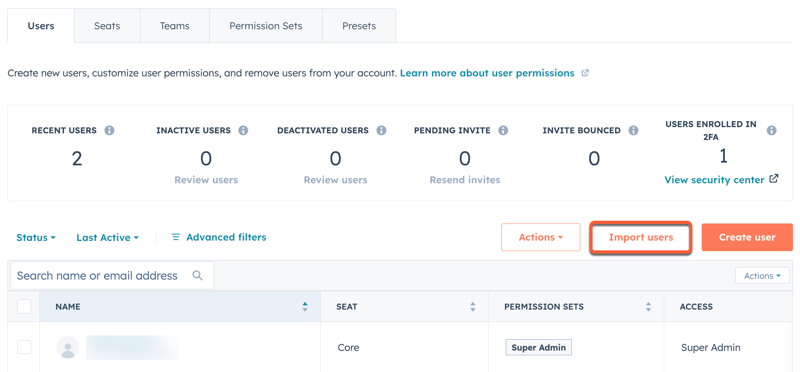Open the Pending Invite info icon

pyautogui.click(x=503, y=131)
